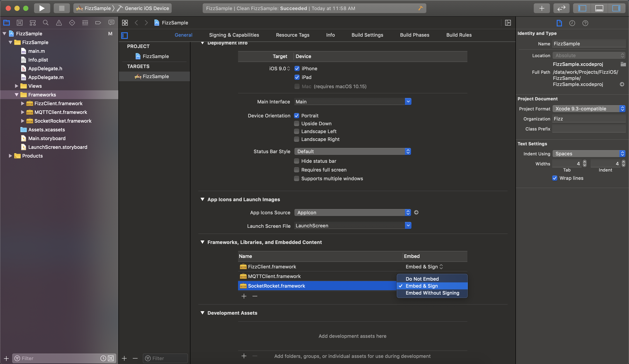Open the Status Bar Style dropdown

(x=353, y=151)
